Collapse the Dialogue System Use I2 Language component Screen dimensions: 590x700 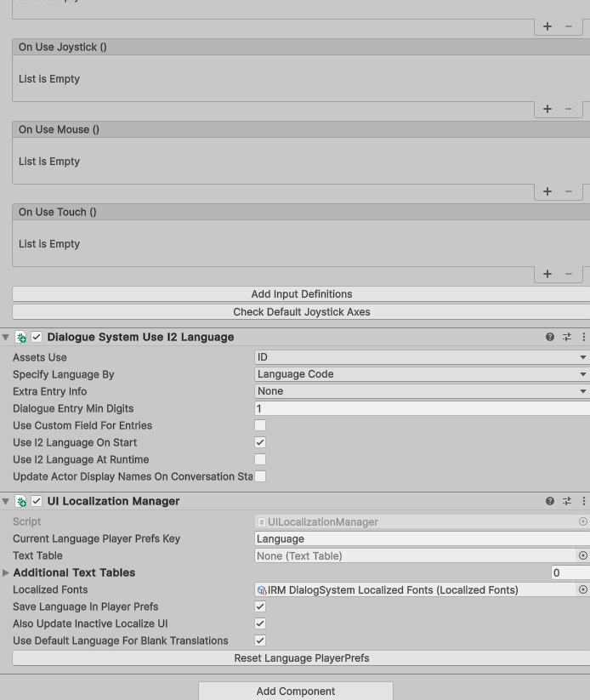6,338
